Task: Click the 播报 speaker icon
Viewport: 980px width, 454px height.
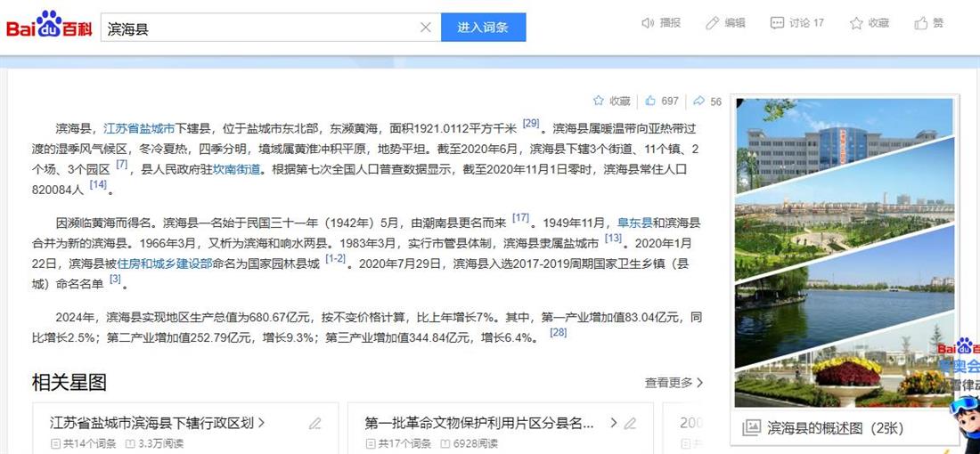Action: click(648, 23)
